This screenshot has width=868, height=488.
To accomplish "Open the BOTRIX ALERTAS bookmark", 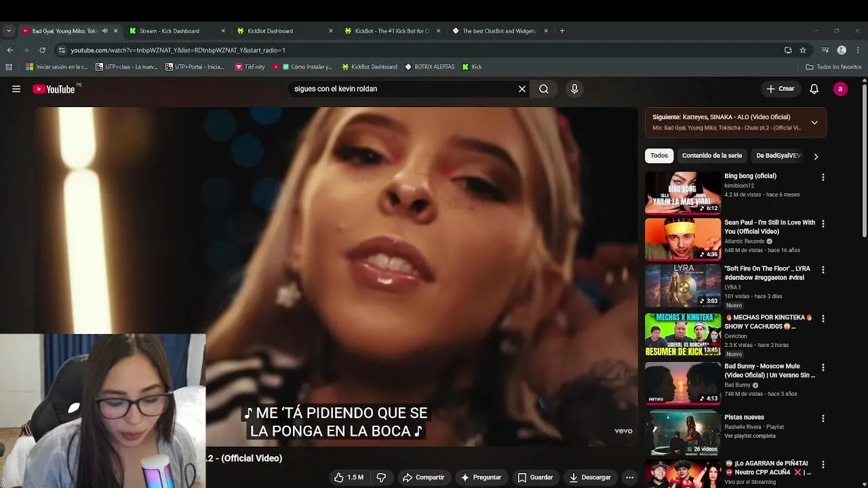I will (429, 66).
